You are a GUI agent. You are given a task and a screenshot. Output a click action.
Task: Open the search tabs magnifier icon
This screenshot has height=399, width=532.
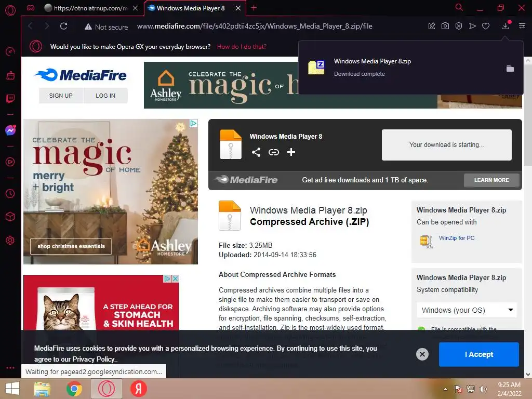click(459, 7)
